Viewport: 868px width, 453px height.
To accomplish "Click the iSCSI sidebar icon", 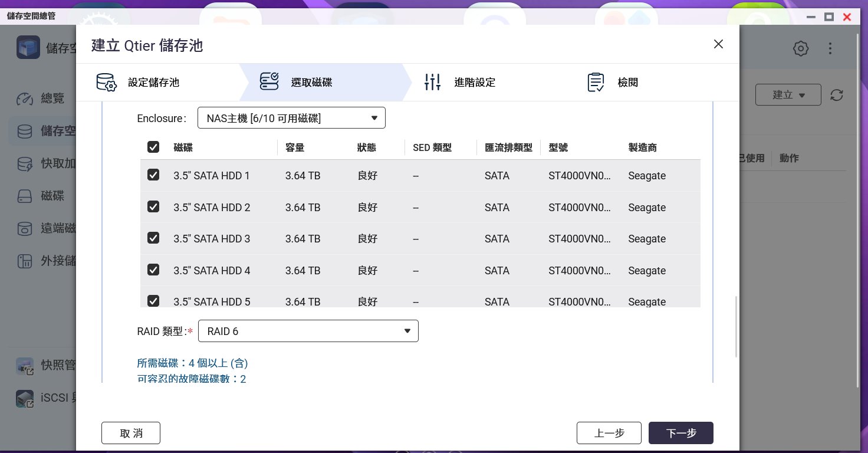I will pos(25,399).
